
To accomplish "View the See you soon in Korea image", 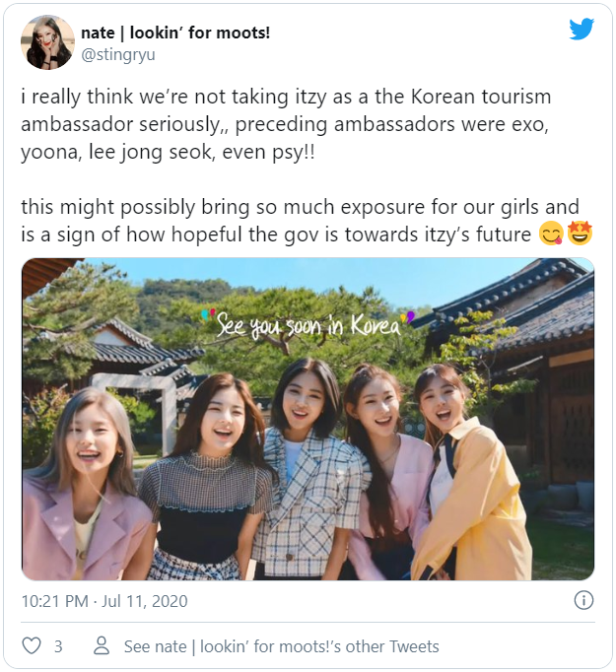I will point(308,419).
